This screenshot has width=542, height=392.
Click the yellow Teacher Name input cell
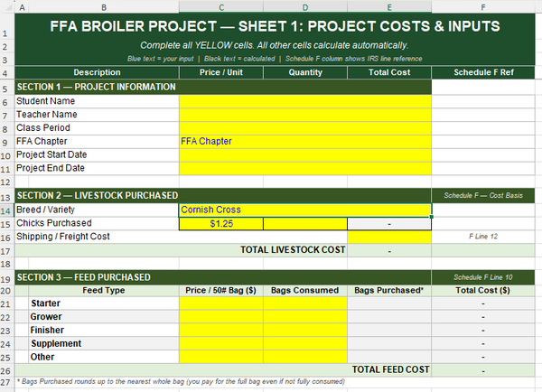[305, 115]
